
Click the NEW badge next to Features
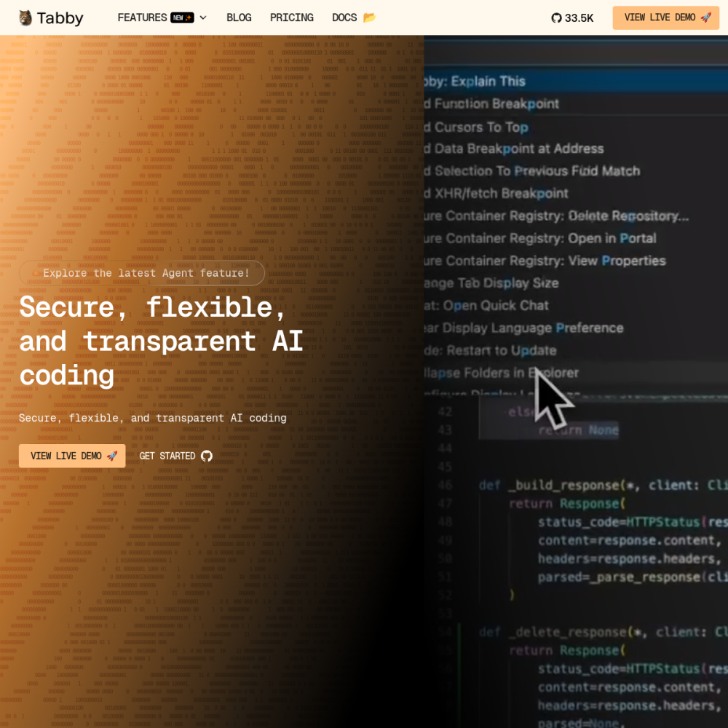point(182,17)
